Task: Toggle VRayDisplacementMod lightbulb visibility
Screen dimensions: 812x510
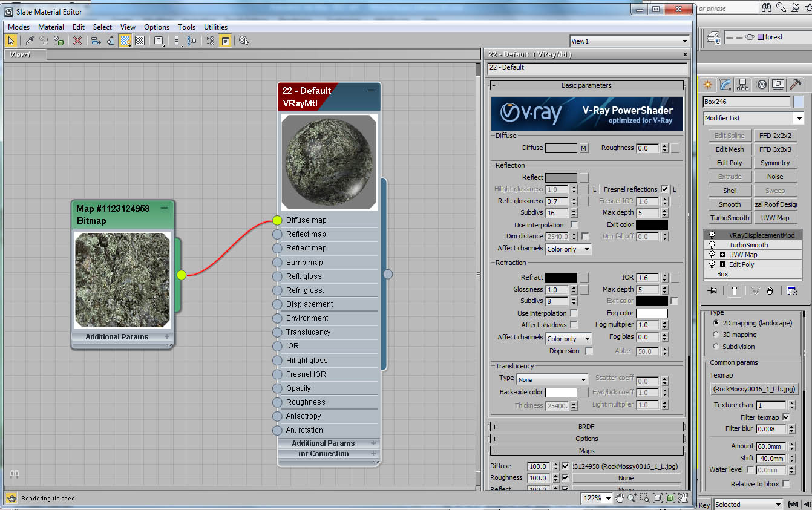Action: coord(712,235)
